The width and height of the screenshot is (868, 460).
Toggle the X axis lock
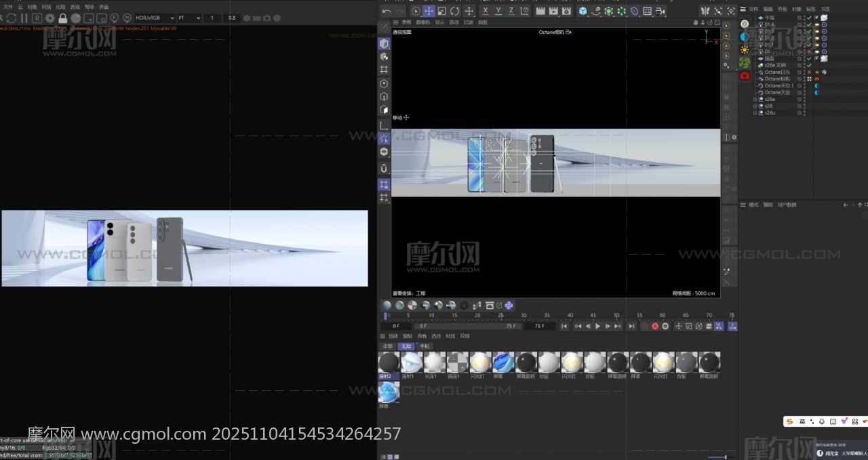coord(486,11)
